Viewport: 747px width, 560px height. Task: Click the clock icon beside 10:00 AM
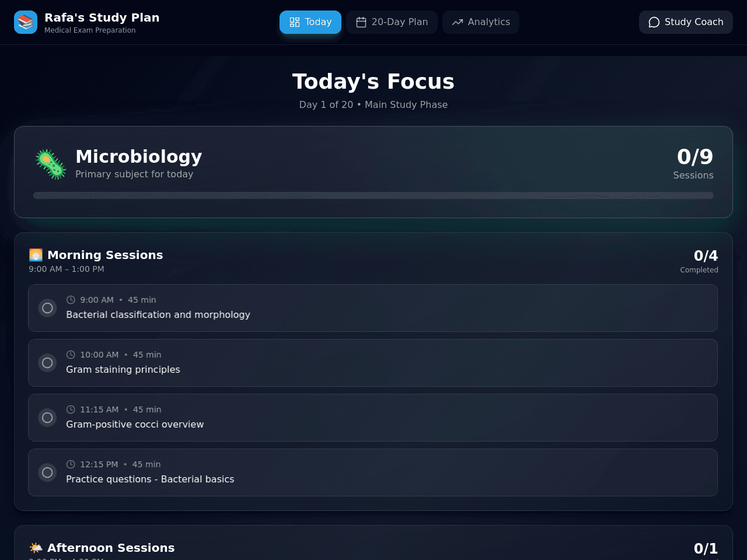click(71, 355)
